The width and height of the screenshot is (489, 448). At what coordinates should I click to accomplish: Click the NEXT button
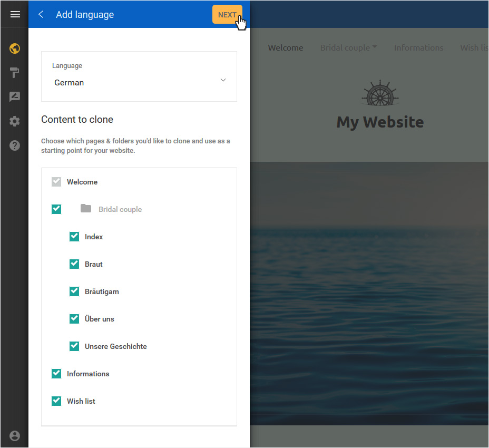coord(227,14)
